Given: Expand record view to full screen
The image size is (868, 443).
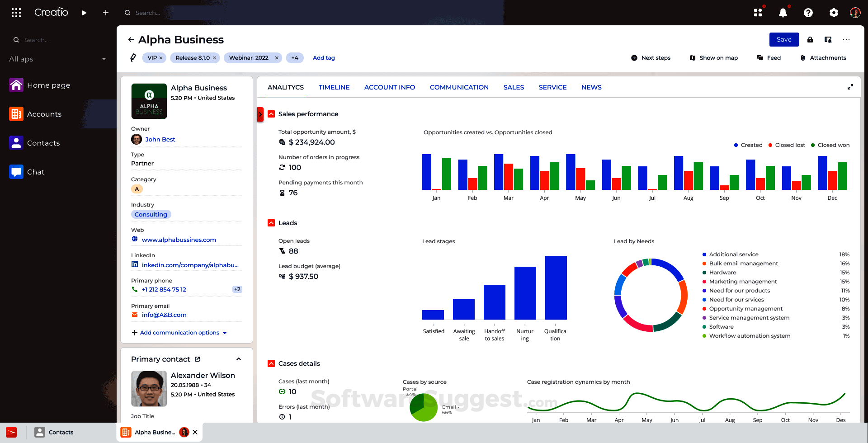Looking at the screenshot, I should tap(850, 86).
